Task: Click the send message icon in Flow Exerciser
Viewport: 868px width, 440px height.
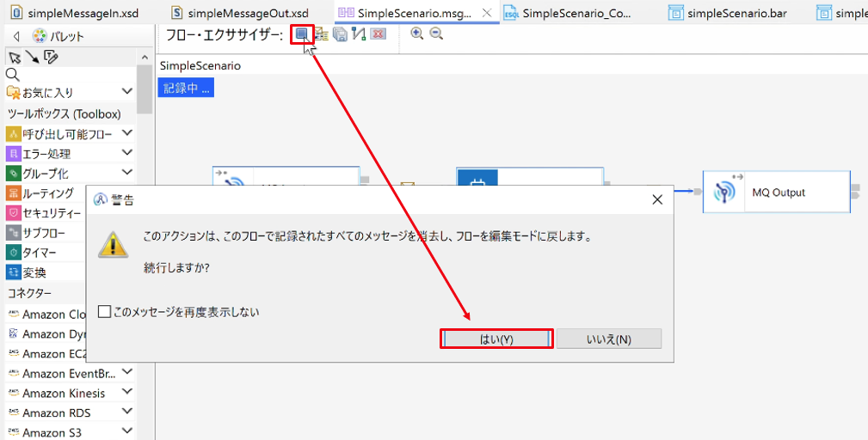Action: [x=323, y=34]
